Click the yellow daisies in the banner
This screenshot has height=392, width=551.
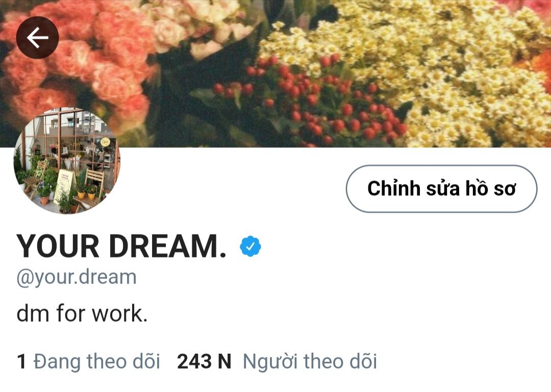[439, 74]
